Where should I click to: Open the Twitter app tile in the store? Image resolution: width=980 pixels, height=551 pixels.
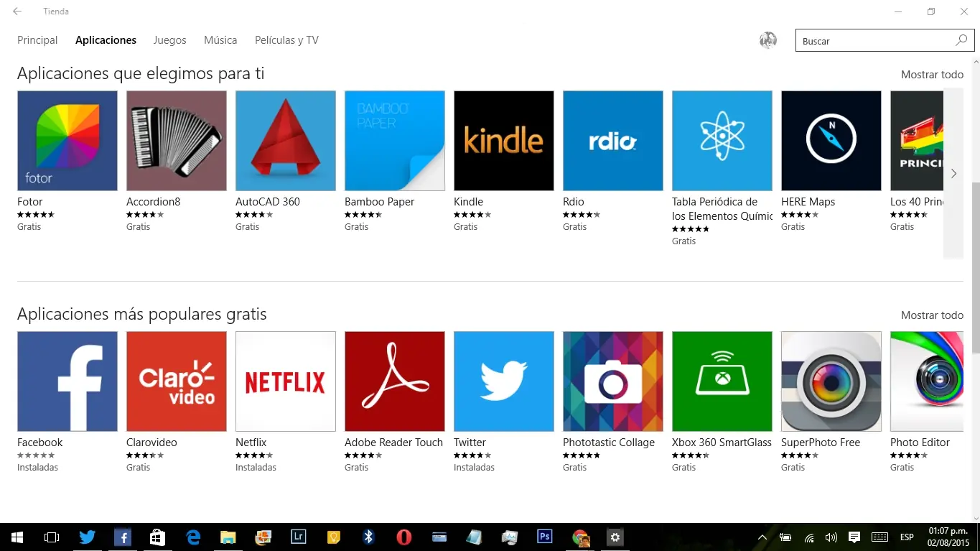[x=504, y=381]
